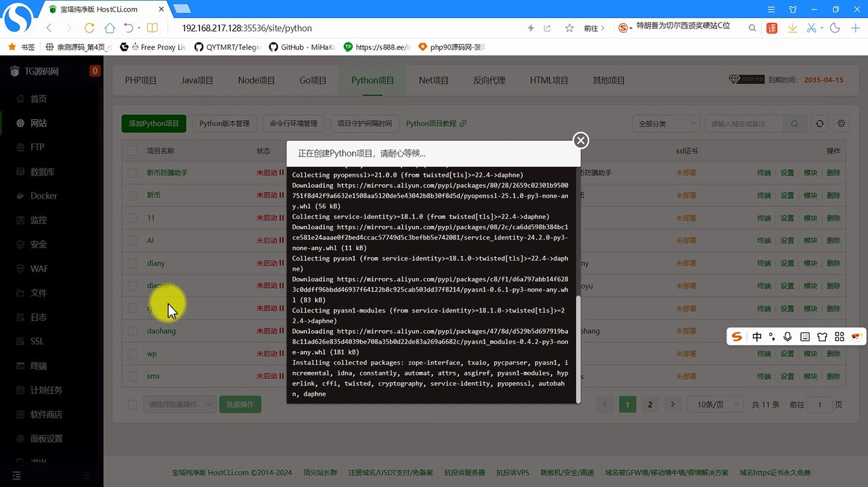Switch to the 反向代理 tab
The image size is (868, 487).
[489, 80]
